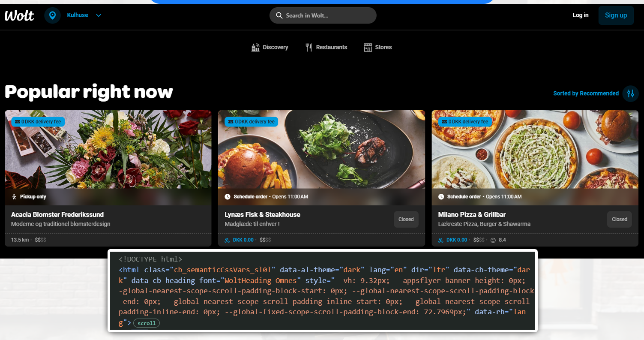Open the Acacia Blomster Frederikssund flower image

pyautogui.click(x=108, y=149)
